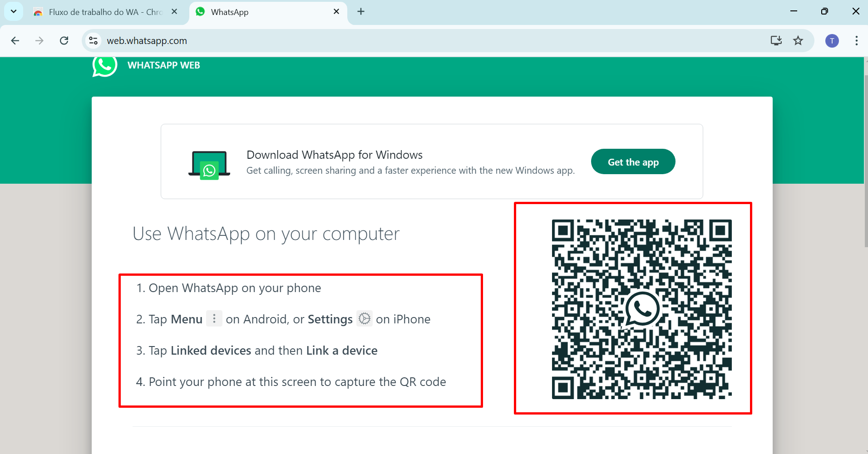Open a new browser tab
Screen dimensions: 868x454
pyautogui.click(x=361, y=12)
